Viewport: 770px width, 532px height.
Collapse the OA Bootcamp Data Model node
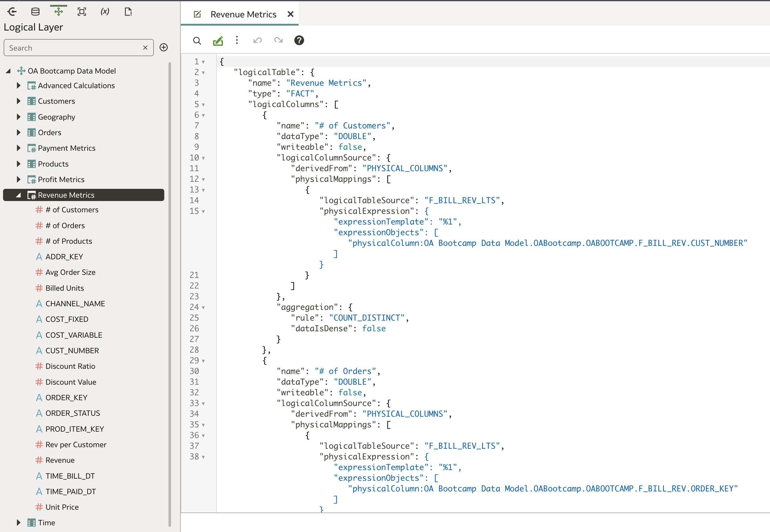point(8,71)
